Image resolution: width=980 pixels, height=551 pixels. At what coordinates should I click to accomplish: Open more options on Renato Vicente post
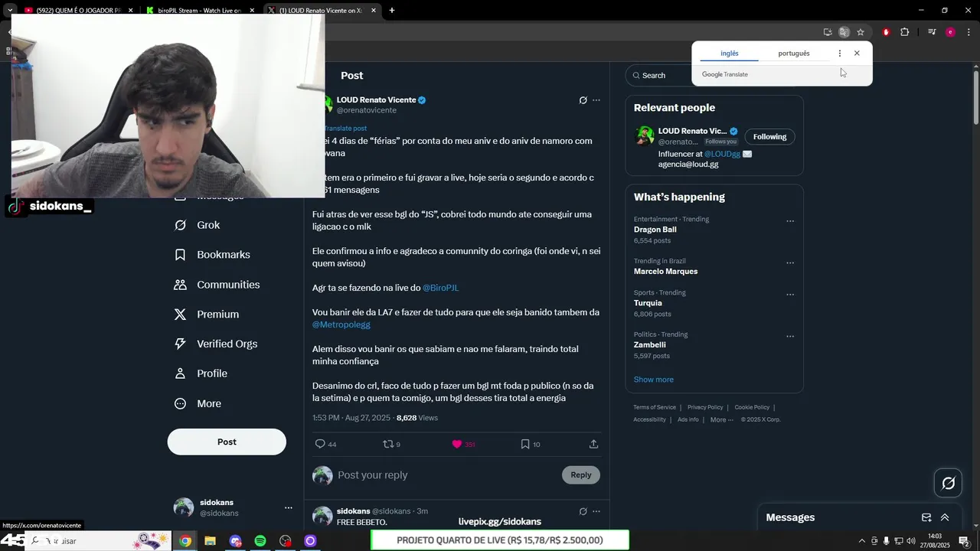596,100
